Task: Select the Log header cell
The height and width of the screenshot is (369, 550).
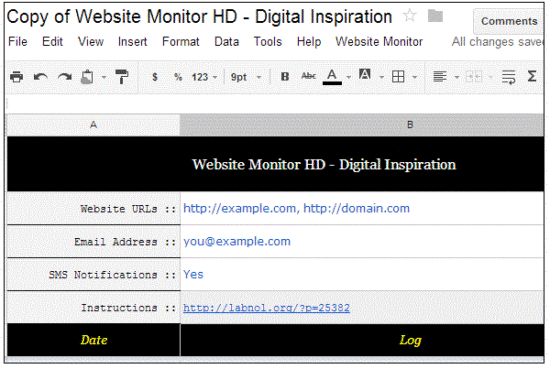Action: point(362,340)
